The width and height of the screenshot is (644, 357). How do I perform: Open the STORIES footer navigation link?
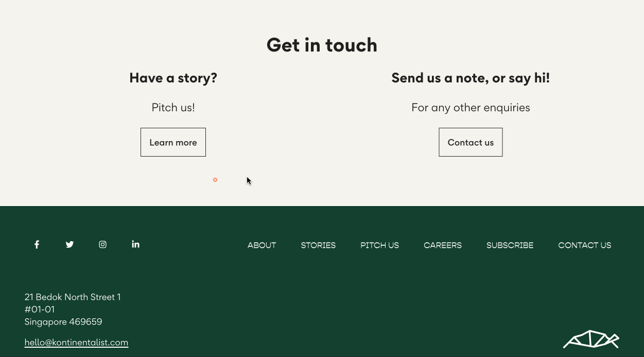pyautogui.click(x=318, y=245)
